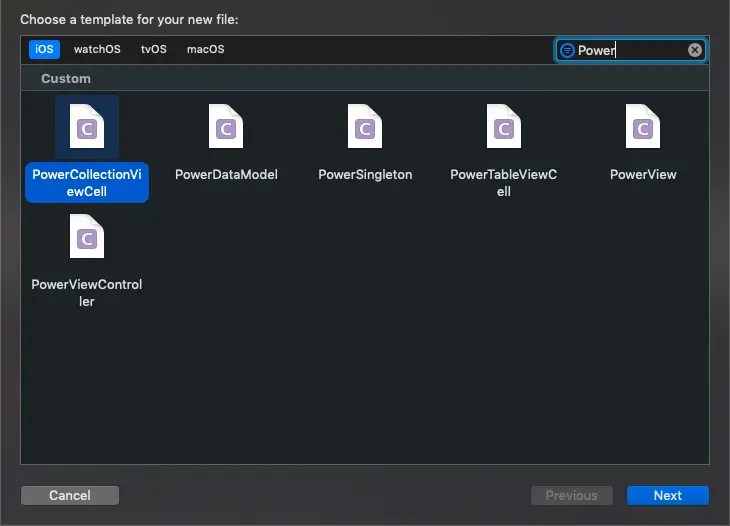The width and height of the screenshot is (730, 526).
Task: Click the PowerSingleton label text
Action: click(365, 175)
